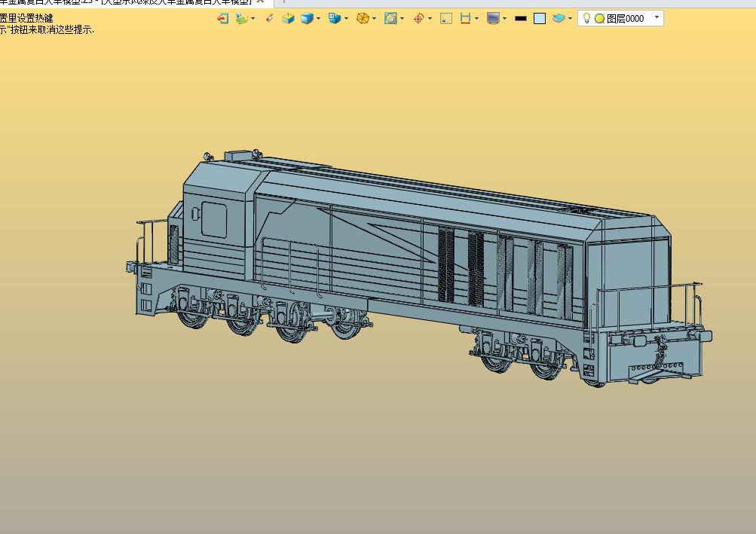Open dropdown beside red crosshair icon
This screenshot has height=534, width=756.
(x=430, y=19)
